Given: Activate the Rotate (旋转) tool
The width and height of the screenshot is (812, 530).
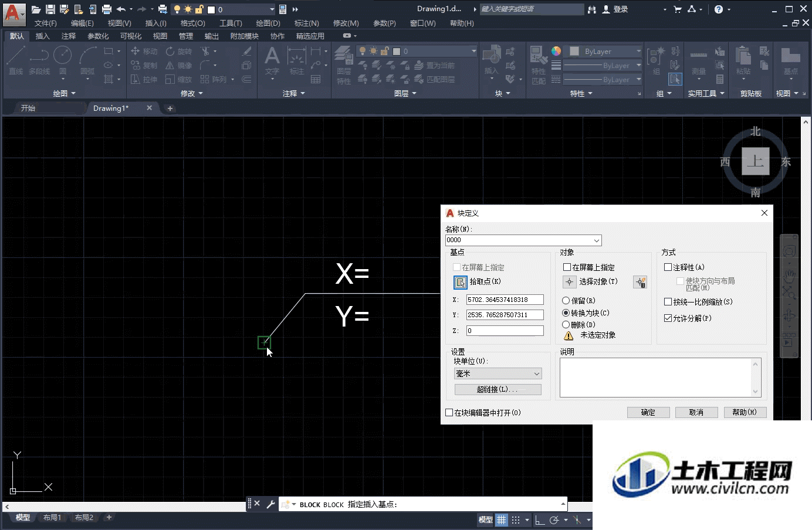Looking at the screenshot, I should 179,52.
